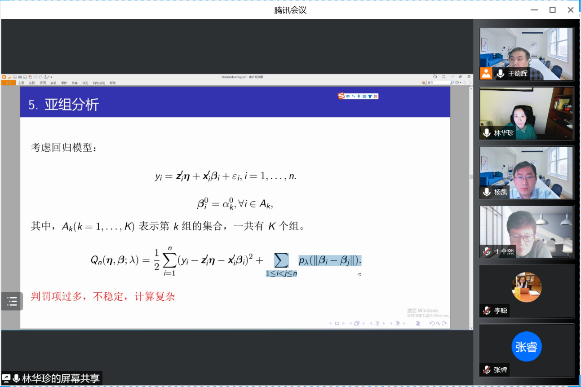Click the screen-share indicator icon at bottom left
Image resolution: width=581 pixels, height=387 pixels.
tap(6, 378)
